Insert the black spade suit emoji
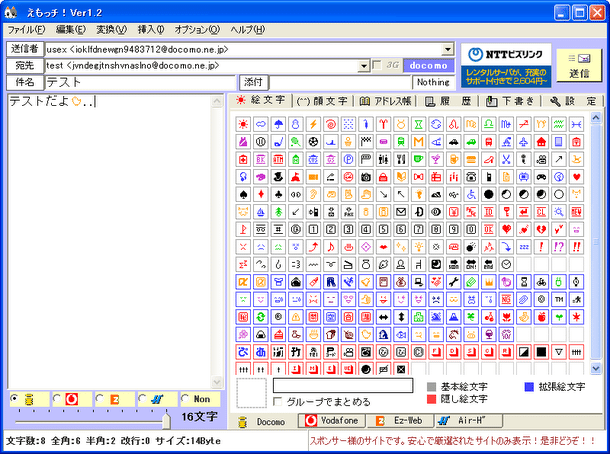 (x=243, y=195)
